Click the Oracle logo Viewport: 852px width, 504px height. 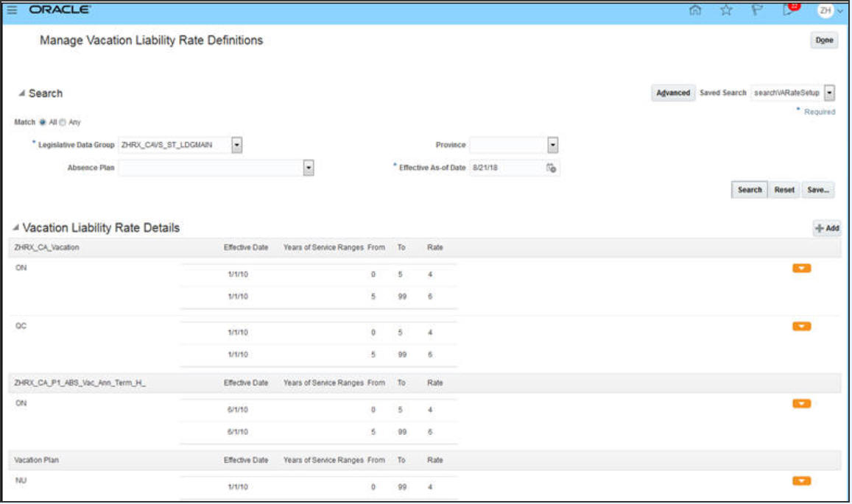(x=60, y=10)
